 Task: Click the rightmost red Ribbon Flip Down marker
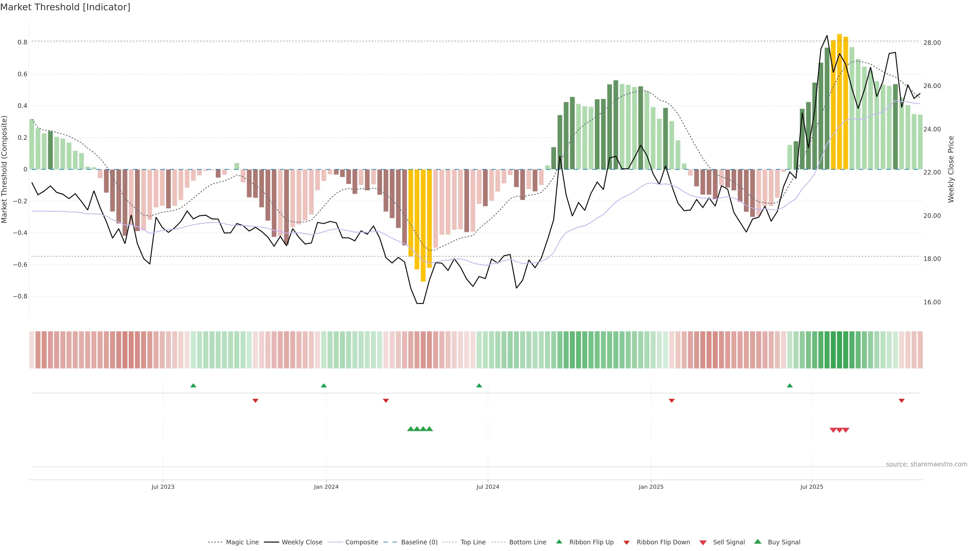click(x=901, y=400)
